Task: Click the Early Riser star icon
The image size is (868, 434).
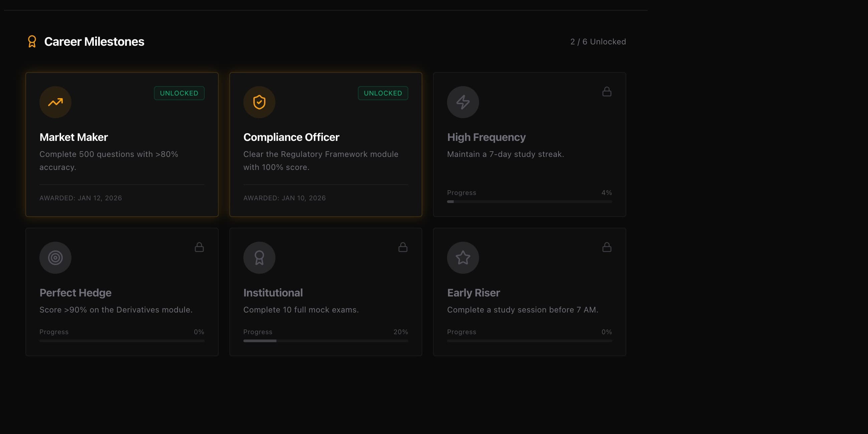Action: pos(463,257)
